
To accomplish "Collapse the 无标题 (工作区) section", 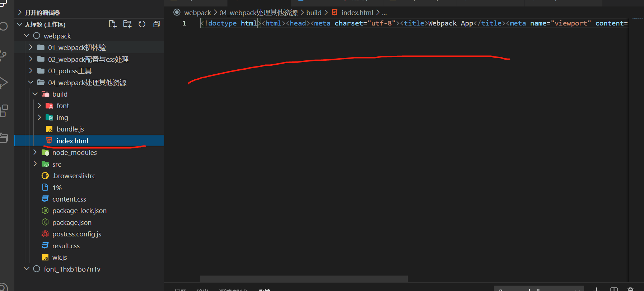I will (20, 24).
